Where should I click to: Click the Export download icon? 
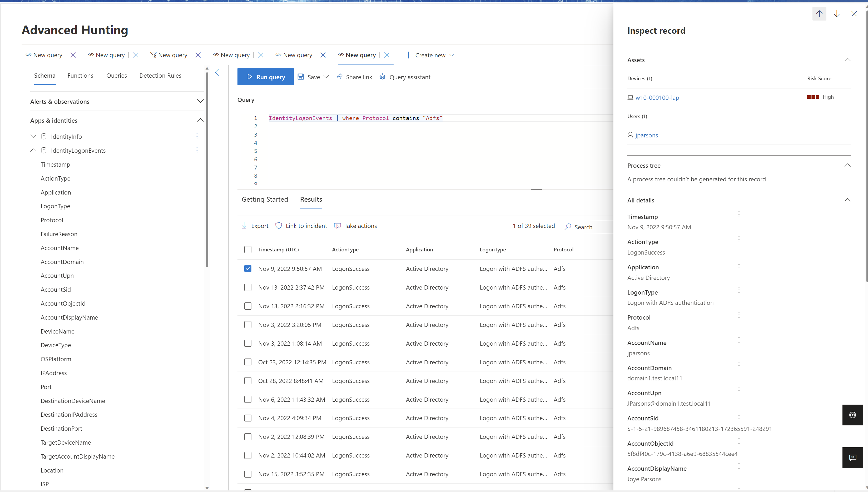point(244,226)
